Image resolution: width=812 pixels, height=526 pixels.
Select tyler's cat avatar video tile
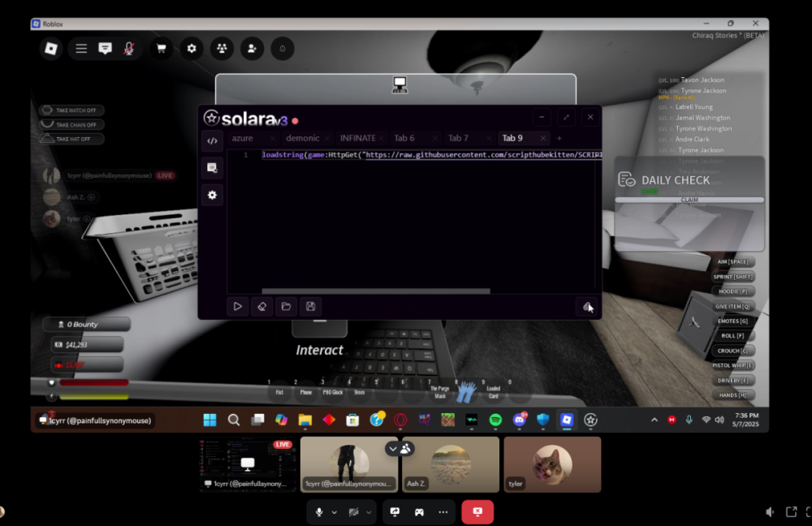pyautogui.click(x=552, y=464)
